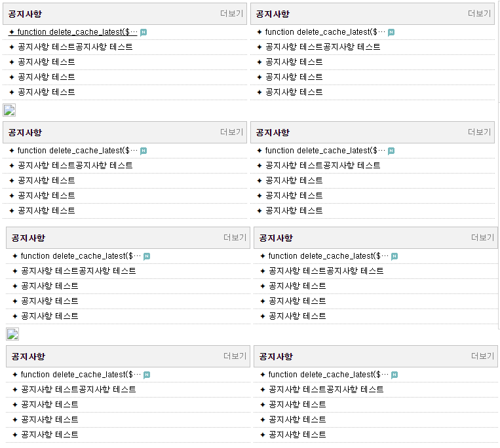
Task: Click the new-post N badge in the top-right 공지사항 widget
Action: (x=391, y=32)
